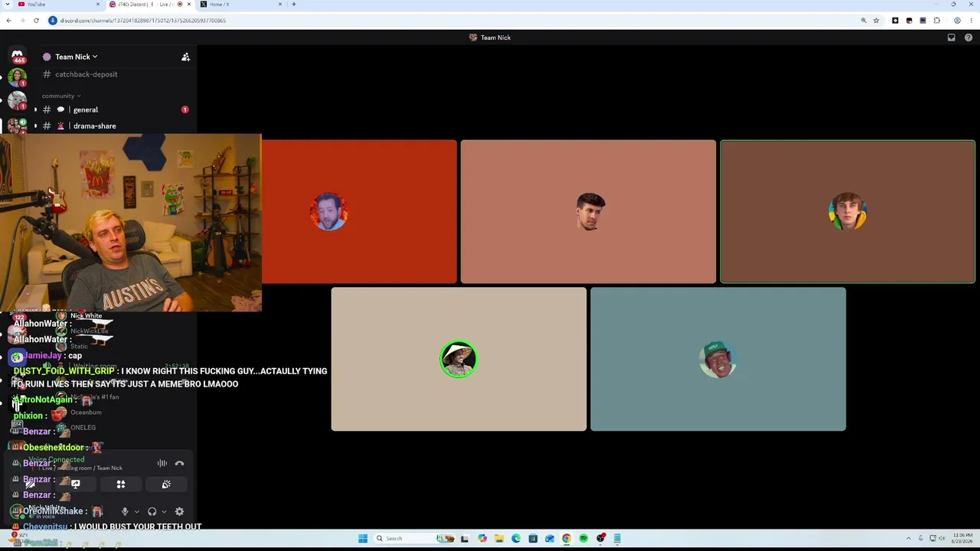
Task: Mute the microphone
Action: coord(125,511)
